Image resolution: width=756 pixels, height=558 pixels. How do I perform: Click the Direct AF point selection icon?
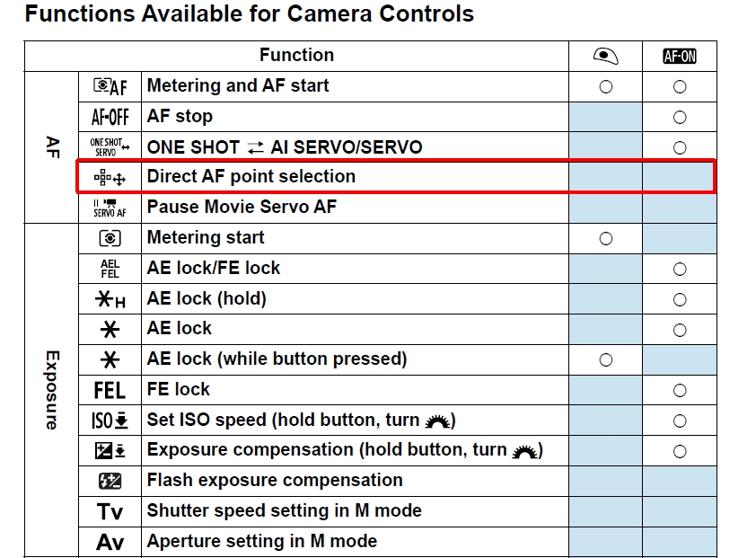110,178
